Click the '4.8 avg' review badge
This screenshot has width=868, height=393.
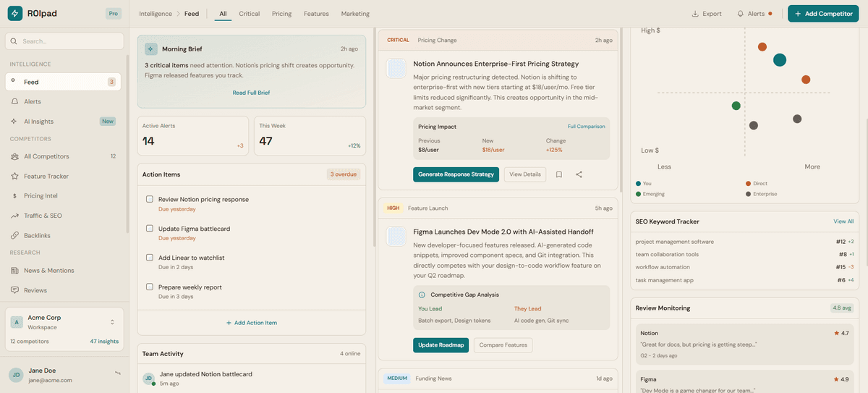pos(843,308)
